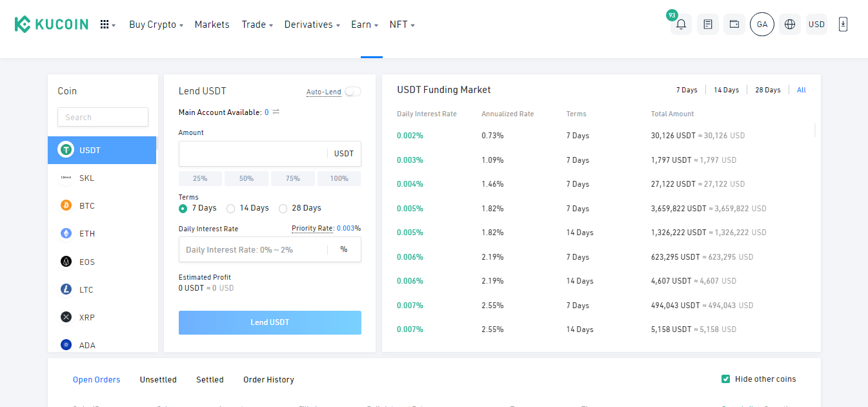Select ETH coin in the list
The image size is (868, 407).
(x=102, y=233)
